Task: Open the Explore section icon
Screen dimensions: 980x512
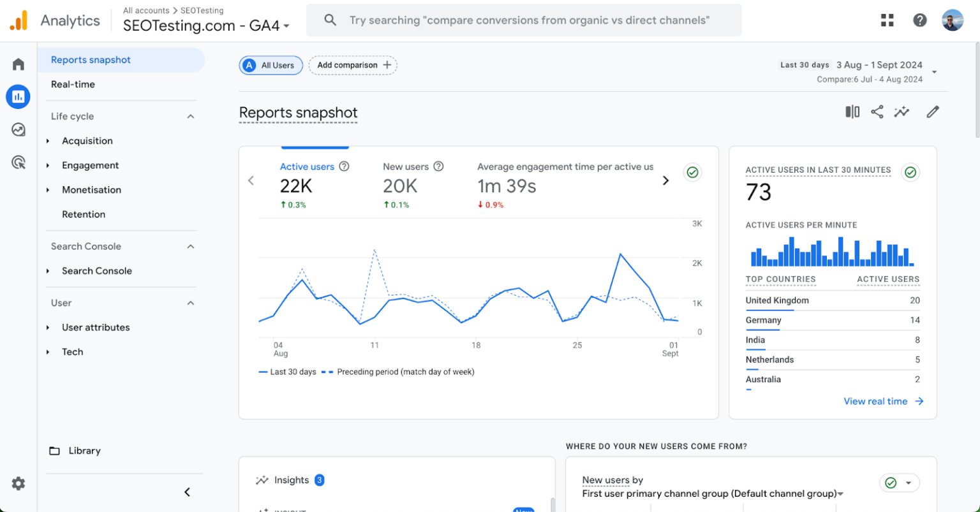Action: (x=17, y=129)
